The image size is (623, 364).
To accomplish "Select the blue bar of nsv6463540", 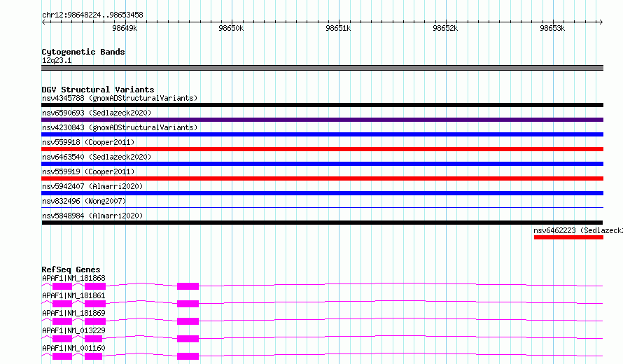I will coord(322,164).
